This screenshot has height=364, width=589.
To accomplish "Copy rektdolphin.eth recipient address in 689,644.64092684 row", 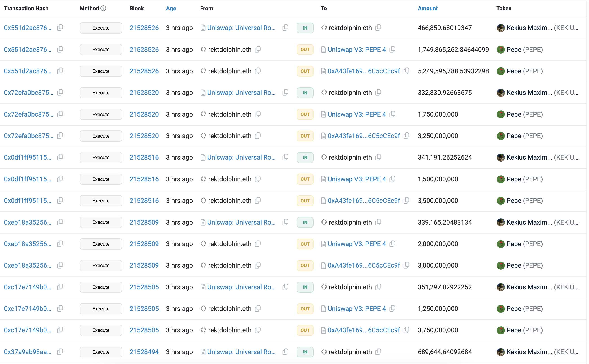I will (378, 352).
